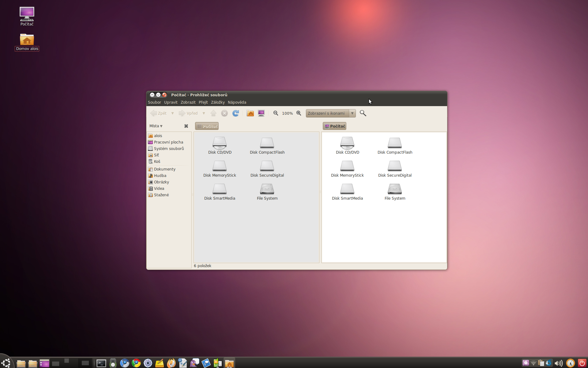Select Koš in the sidebar
Screen dimensions: 588x368
pyautogui.click(x=157, y=162)
